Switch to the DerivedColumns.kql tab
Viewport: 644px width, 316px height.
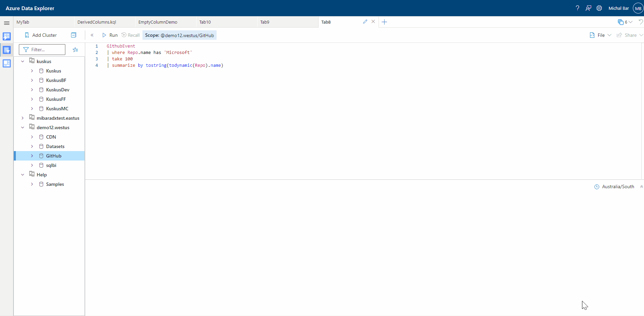[97, 22]
